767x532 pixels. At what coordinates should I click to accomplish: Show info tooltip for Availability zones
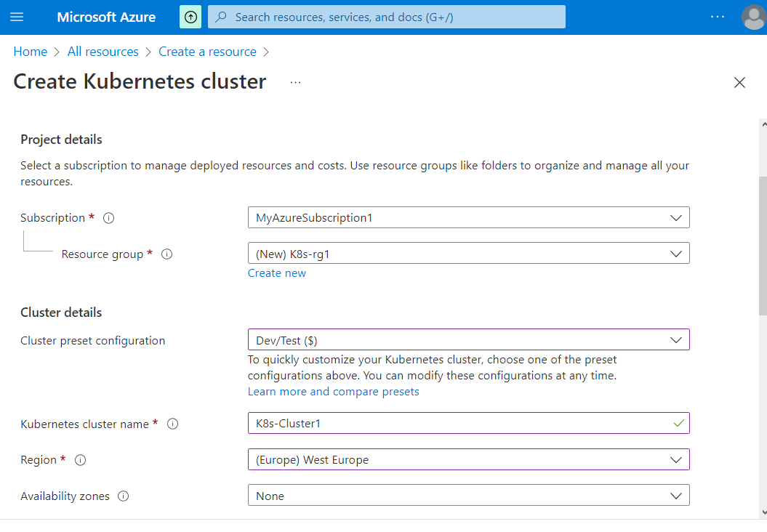tap(124, 496)
